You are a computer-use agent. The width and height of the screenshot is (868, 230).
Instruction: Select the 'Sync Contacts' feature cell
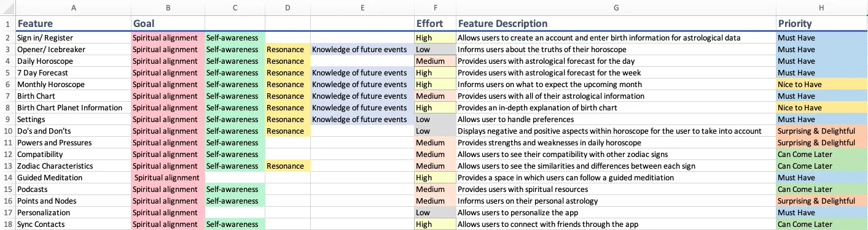pyautogui.click(x=73, y=224)
